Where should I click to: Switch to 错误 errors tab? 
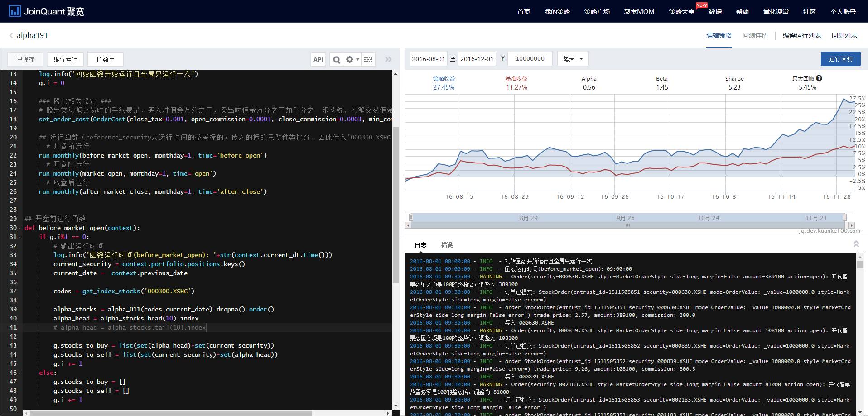pos(447,245)
